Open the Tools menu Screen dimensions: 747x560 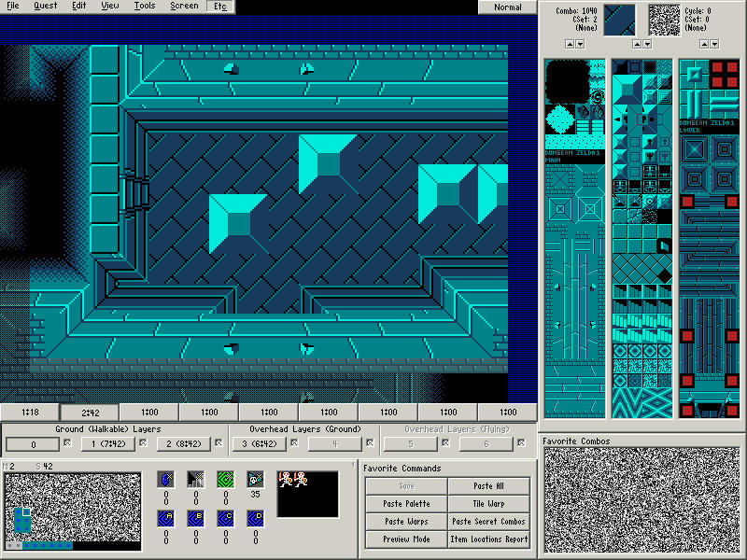pos(145,7)
